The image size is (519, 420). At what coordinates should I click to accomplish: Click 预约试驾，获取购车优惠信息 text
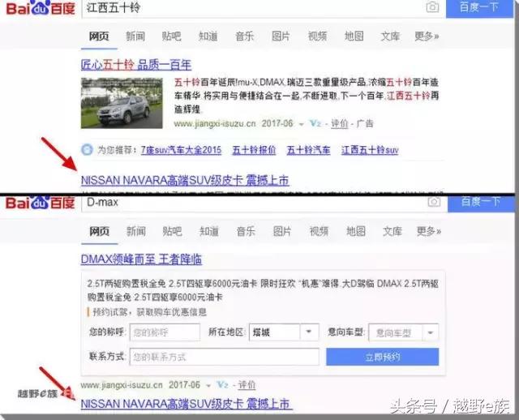(149, 312)
